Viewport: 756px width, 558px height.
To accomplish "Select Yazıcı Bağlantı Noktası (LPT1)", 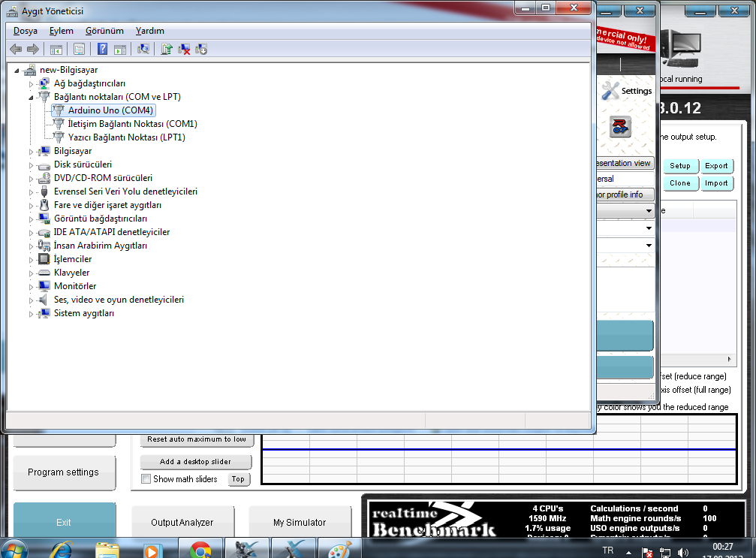I will tap(126, 137).
